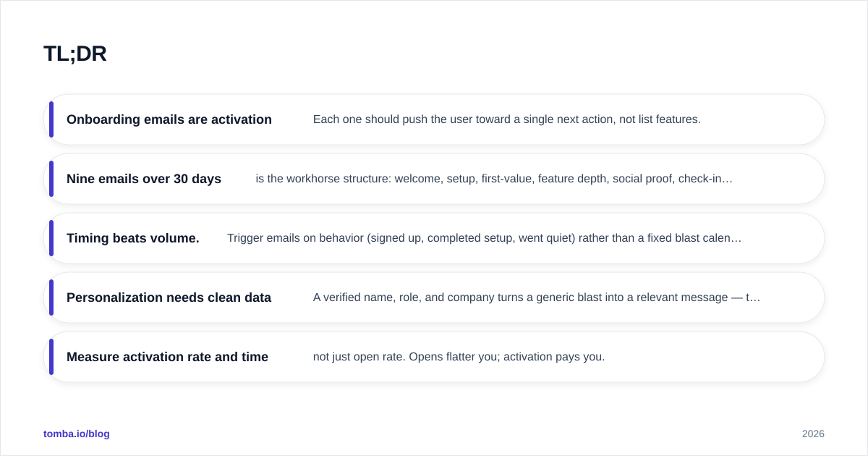Click the TL;DR heading
This screenshot has height=456, width=868.
(x=75, y=54)
